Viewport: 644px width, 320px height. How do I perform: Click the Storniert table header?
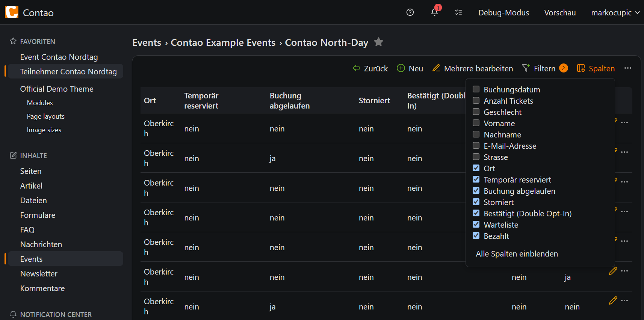[374, 100]
